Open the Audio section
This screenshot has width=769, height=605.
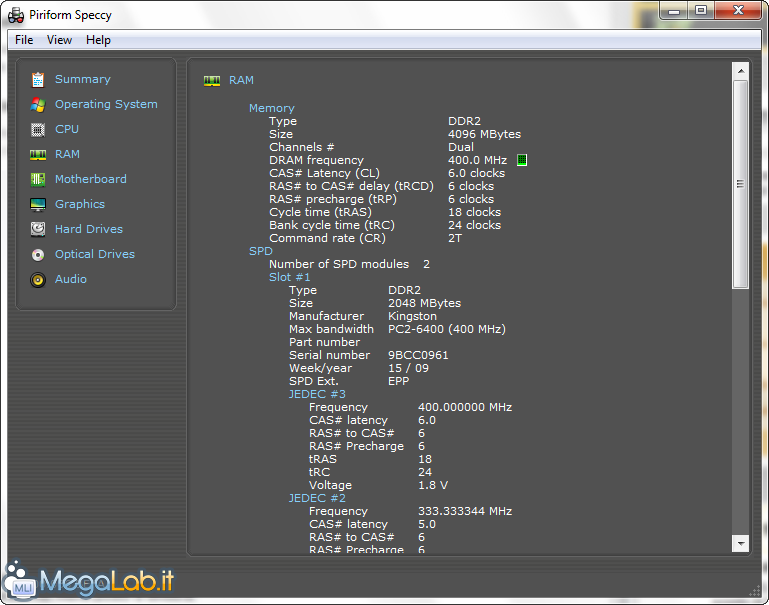pyautogui.click(x=71, y=279)
